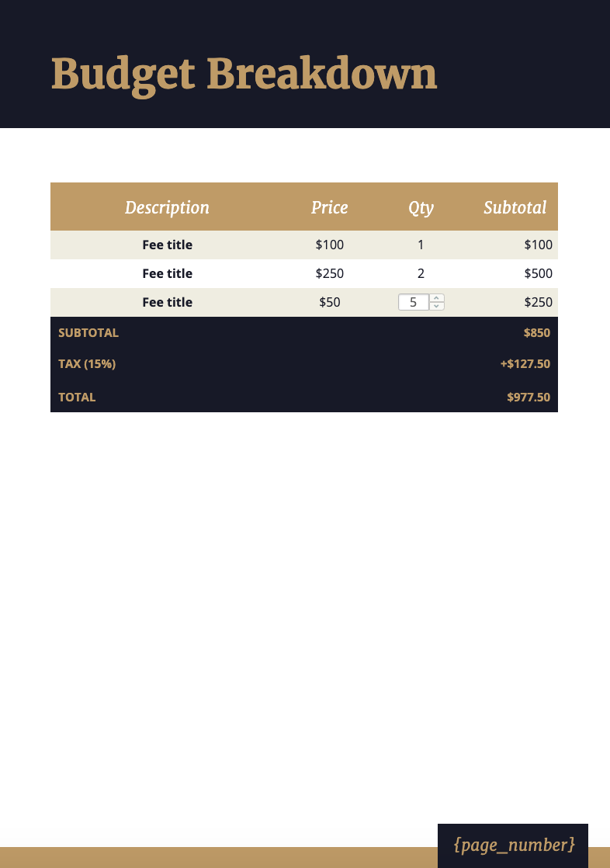Screen dimensions: 610x868
Task: Click the TAX (15%) row
Action: click(303, 363)
